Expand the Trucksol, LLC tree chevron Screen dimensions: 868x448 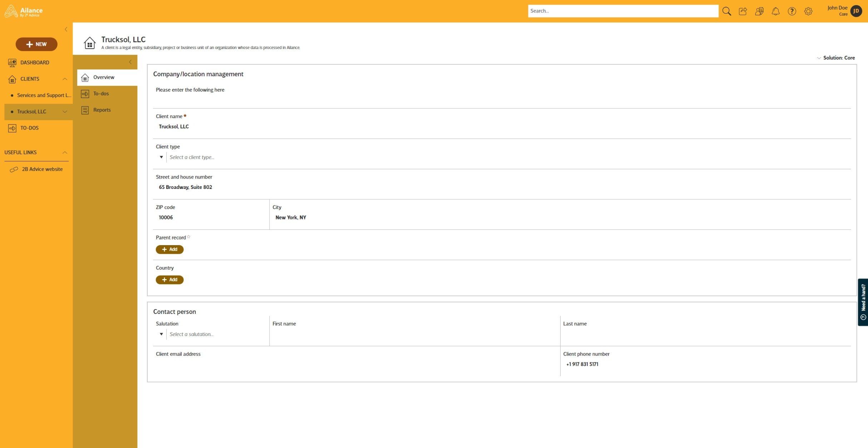(x=65, y=112)
